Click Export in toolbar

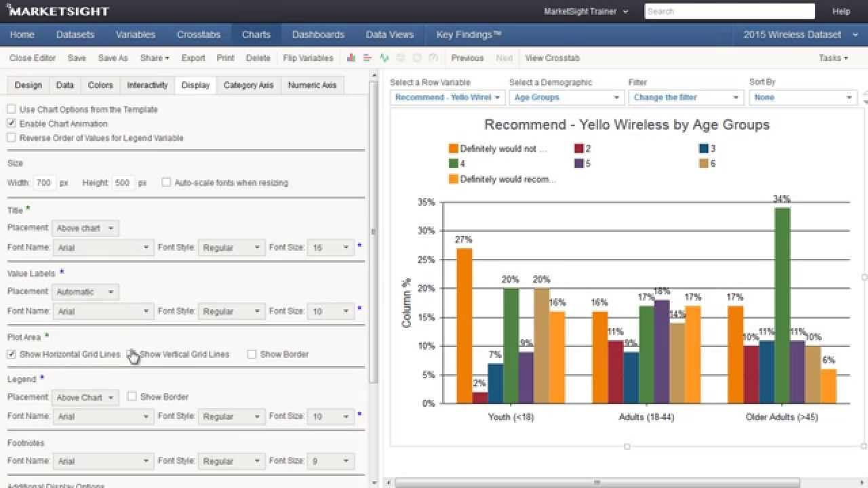click(193, 58)
